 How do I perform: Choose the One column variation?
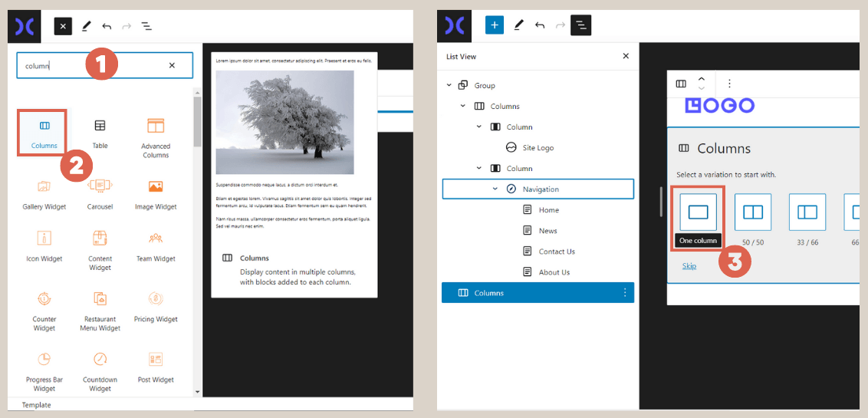[698, 212]
